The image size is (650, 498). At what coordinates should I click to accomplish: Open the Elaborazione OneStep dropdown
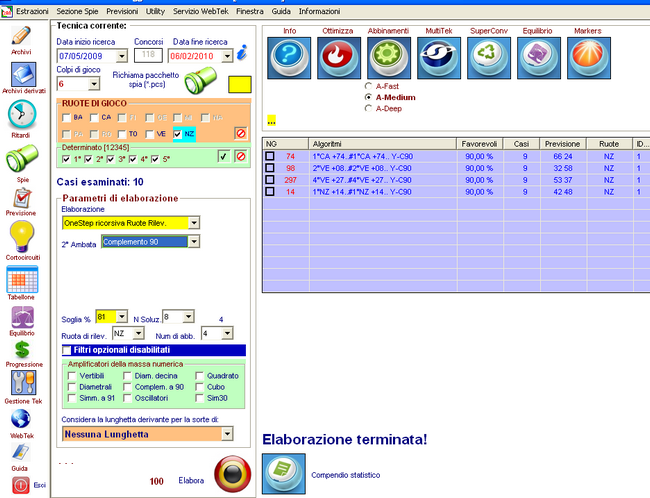click(194, 223)
